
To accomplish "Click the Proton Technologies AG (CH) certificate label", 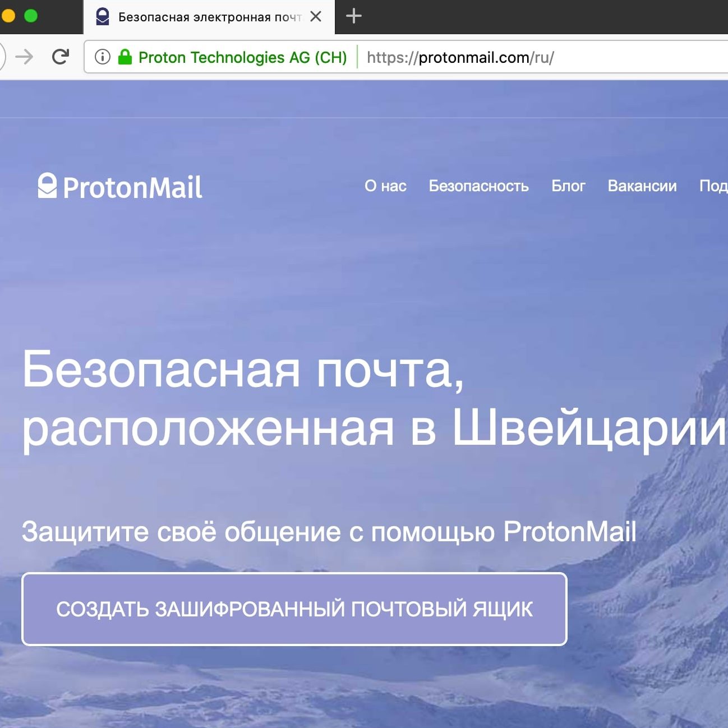I will click(242, 58).
